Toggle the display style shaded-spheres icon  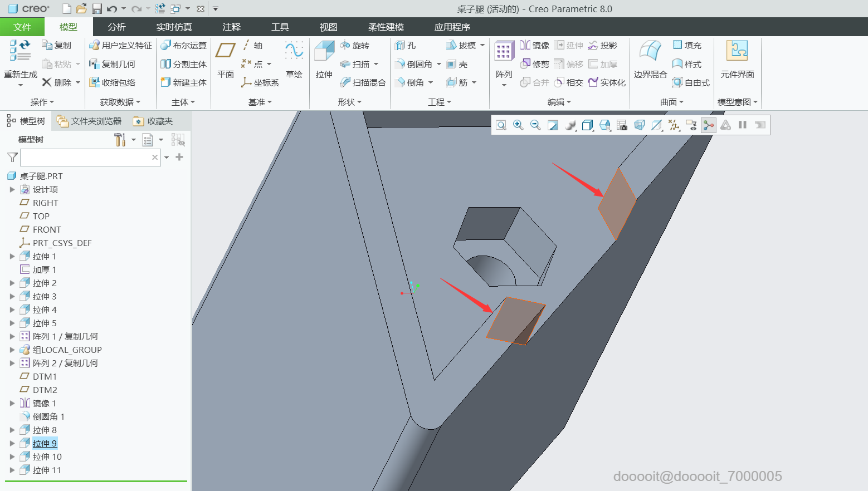[570, 125]
